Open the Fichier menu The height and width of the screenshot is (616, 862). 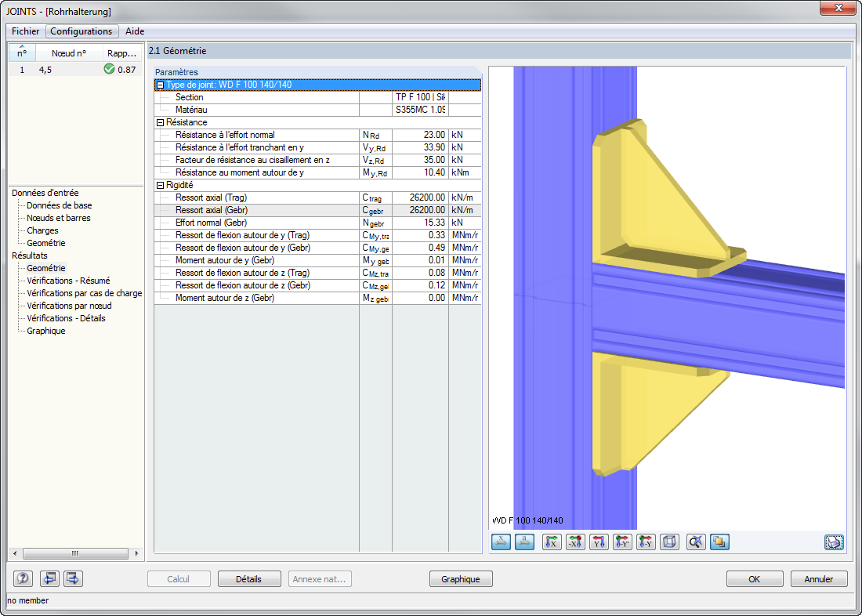(x=25, y=31)
